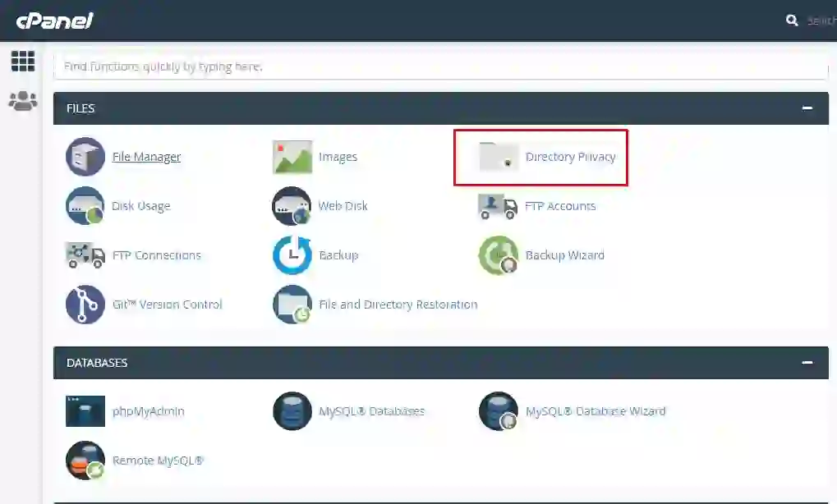Collapse the DATABASES section

coord(807,363)
